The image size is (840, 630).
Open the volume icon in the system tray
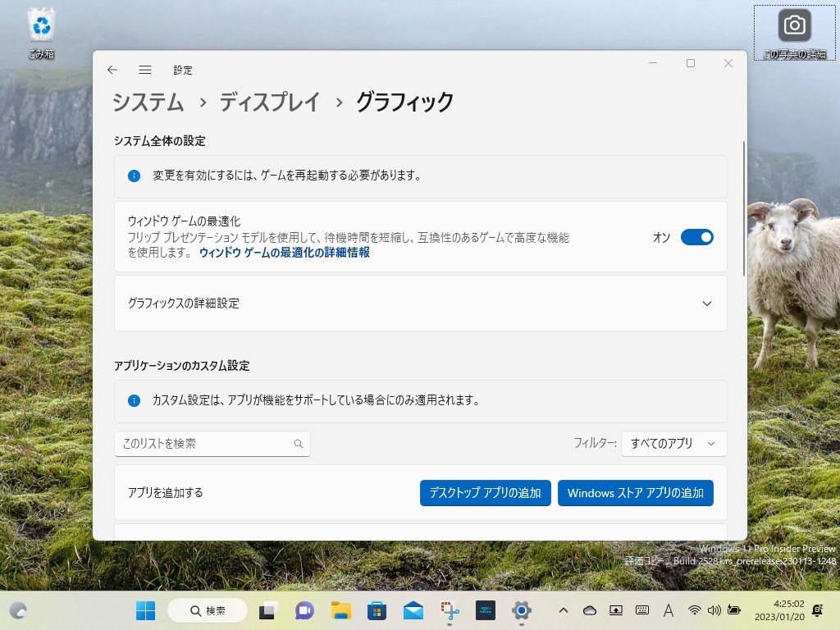[713, 610]
